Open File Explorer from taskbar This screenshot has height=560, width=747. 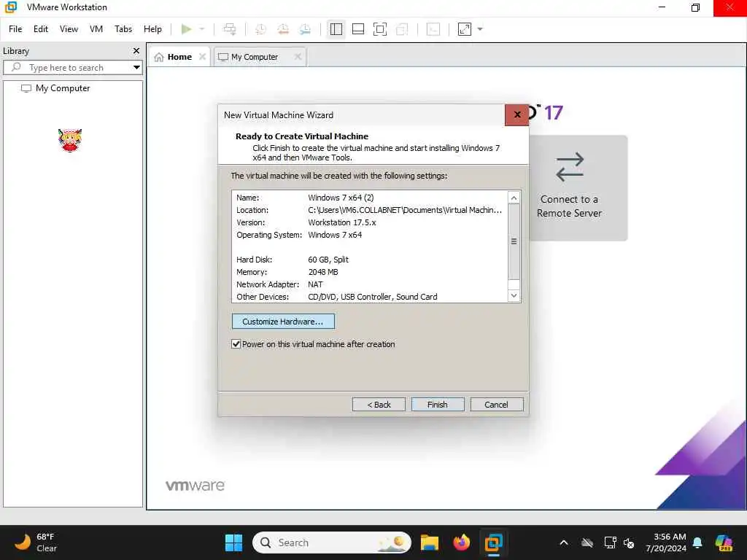click(x=429, y=542)
